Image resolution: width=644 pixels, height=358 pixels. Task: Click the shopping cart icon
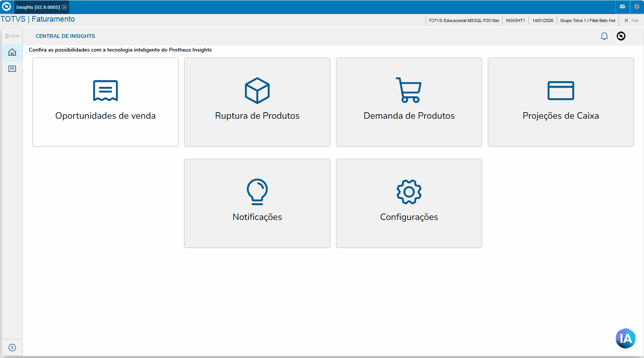(409, 90)
